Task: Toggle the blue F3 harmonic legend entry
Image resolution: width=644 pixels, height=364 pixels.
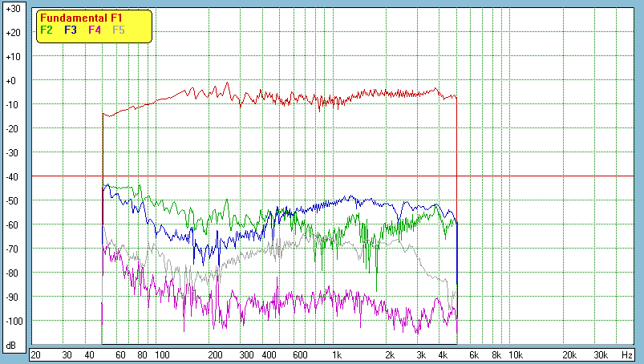Action: [71, 30]
